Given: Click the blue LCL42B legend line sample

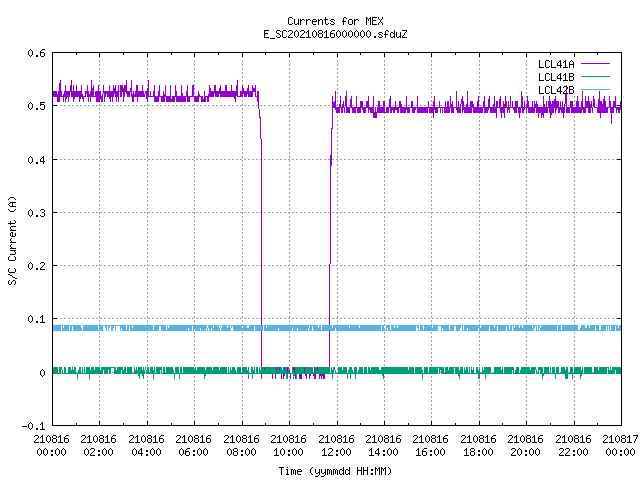Looking at the screenshot, I should point(595,90).
